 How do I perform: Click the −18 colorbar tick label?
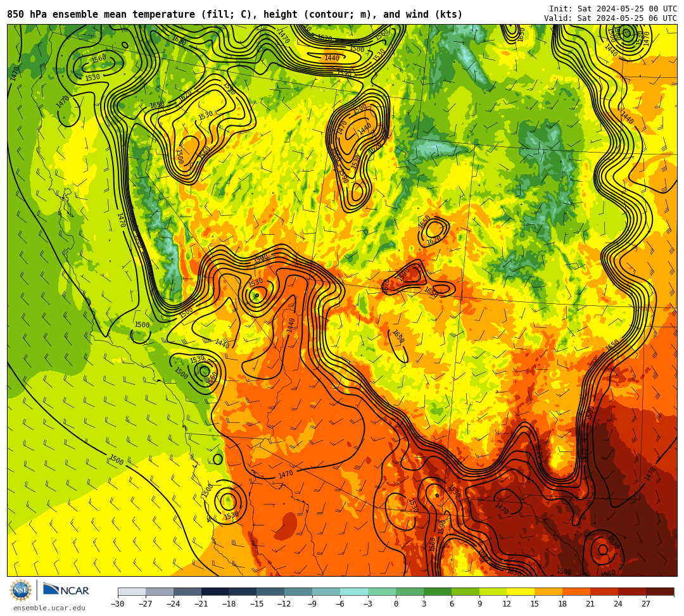pyautogui.click(x=229, y=604)
